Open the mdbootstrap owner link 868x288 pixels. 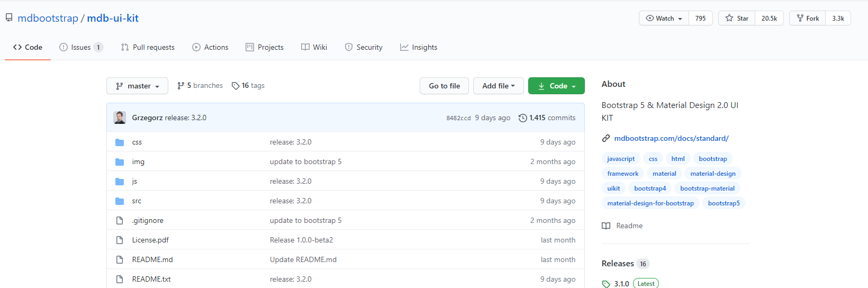point(48,18)
